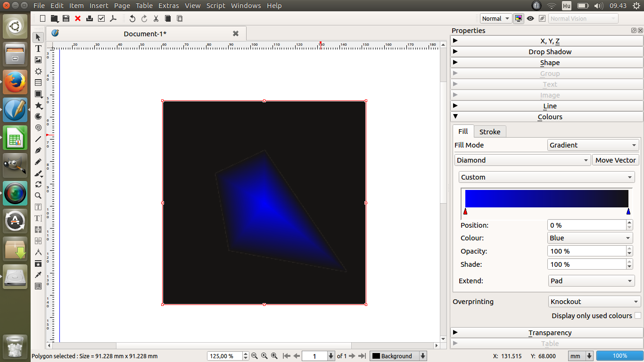
Task: Switch to the Stroke tab
Action: (489, 132)
